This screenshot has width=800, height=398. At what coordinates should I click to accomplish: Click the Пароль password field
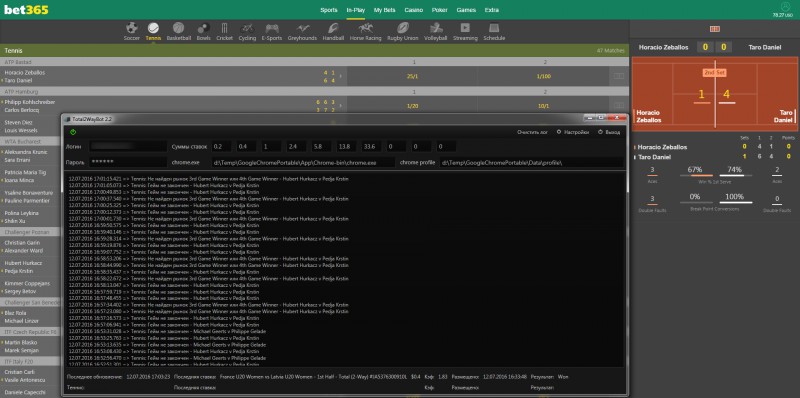pyautogui.click(x=128, y=162)
